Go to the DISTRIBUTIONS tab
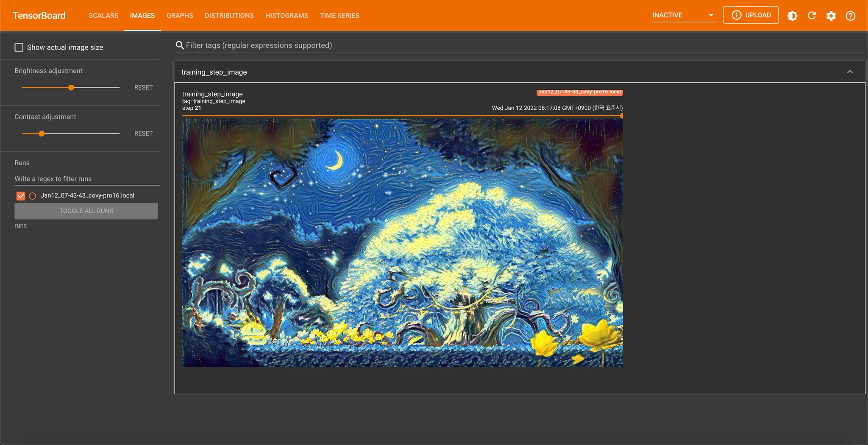The image size is (868, 445). point(229,16)
